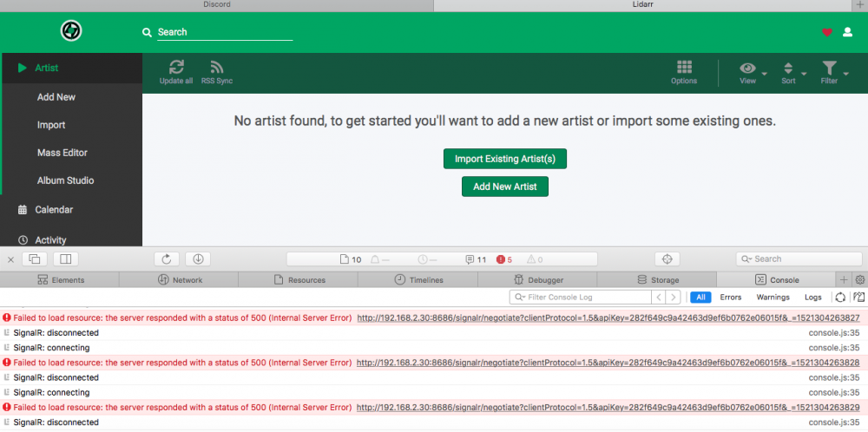Open signalr negotiate URL ending 1521304263827

(608, 318)
